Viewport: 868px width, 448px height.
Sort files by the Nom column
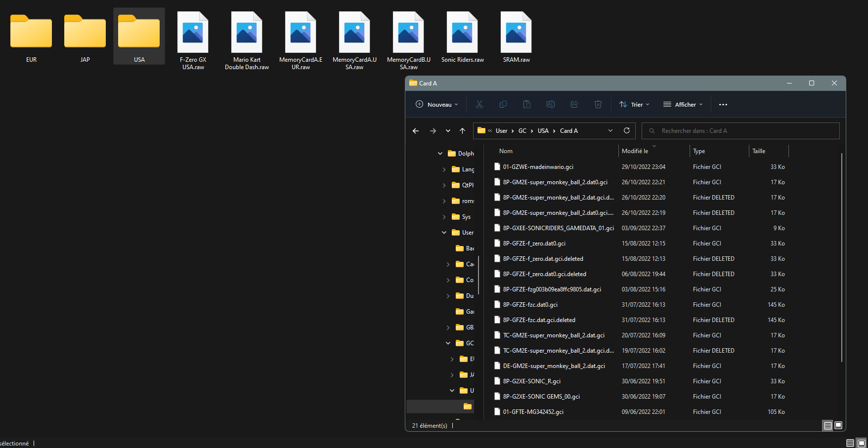click(x=556, y=151)
